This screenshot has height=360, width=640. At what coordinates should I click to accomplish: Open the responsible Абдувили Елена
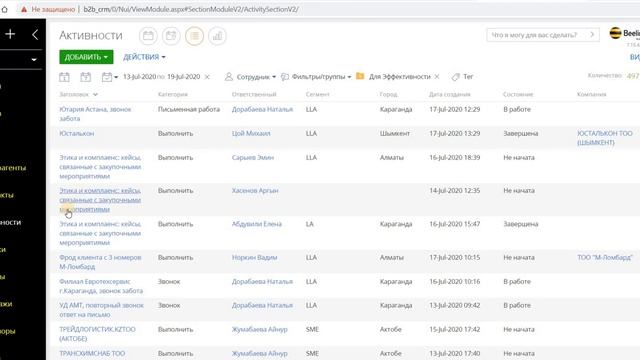tap(257, 224)
